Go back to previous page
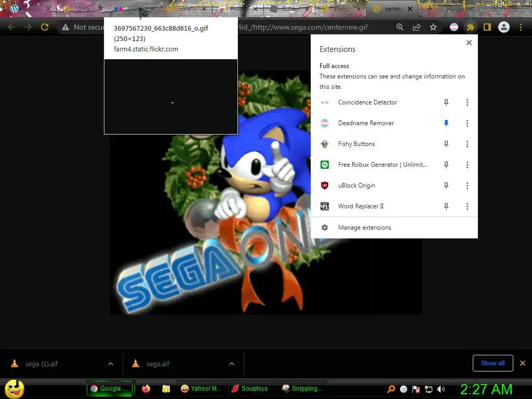The image size is (532, 399). tap(11, 27)
